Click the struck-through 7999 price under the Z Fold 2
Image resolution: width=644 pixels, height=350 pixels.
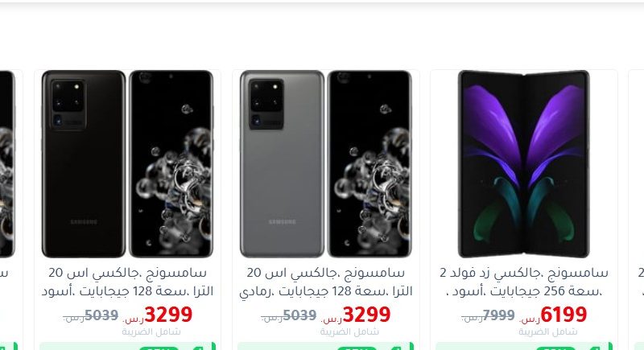(497, 315)
